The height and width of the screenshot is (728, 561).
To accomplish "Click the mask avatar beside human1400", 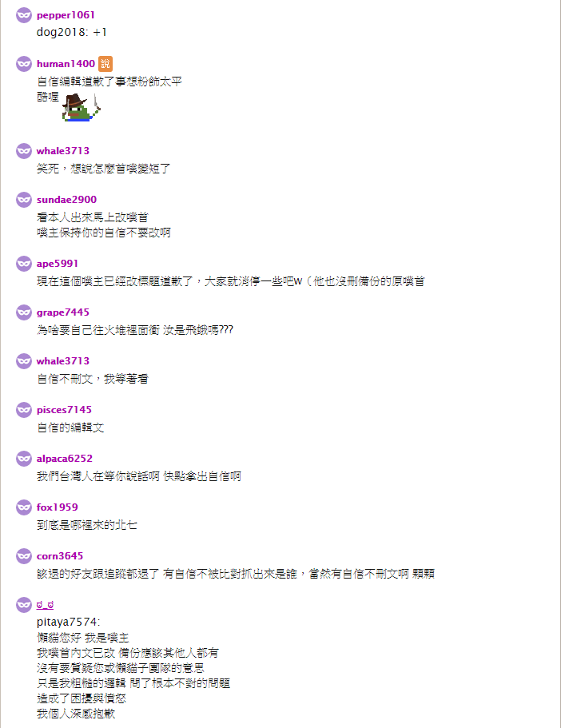I will tap(24, 64).
